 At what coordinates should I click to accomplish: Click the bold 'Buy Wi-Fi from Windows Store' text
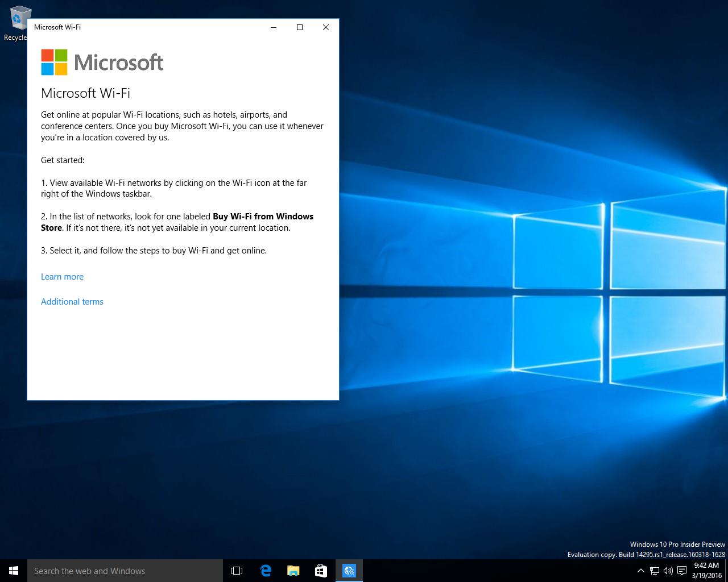click(177, 222)
